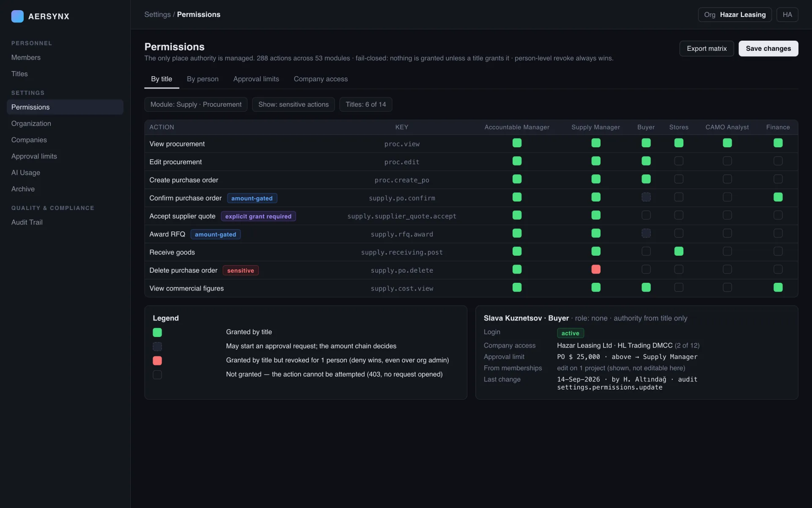Toggle CAMO Analyst permission for View procurement

(x=727, y=143)
